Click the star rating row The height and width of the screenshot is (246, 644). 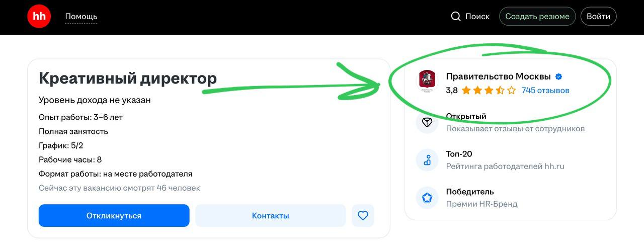click(x=489, y=91)
